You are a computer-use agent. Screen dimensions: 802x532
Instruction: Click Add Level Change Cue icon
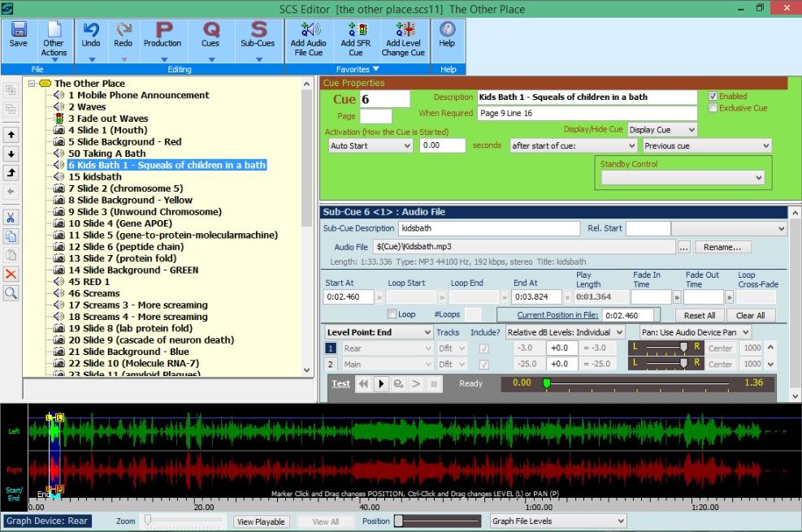tap(403, 30)
